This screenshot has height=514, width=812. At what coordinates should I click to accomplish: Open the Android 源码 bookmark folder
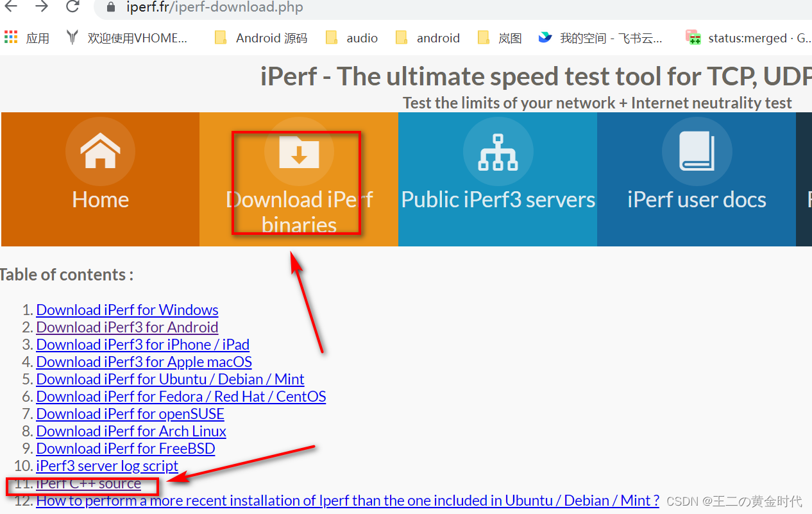pyautogui.click(x=261, y=38)
